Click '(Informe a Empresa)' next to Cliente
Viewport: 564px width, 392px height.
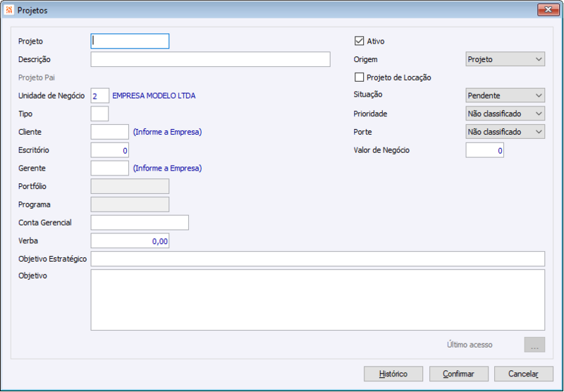pos(167,132)
